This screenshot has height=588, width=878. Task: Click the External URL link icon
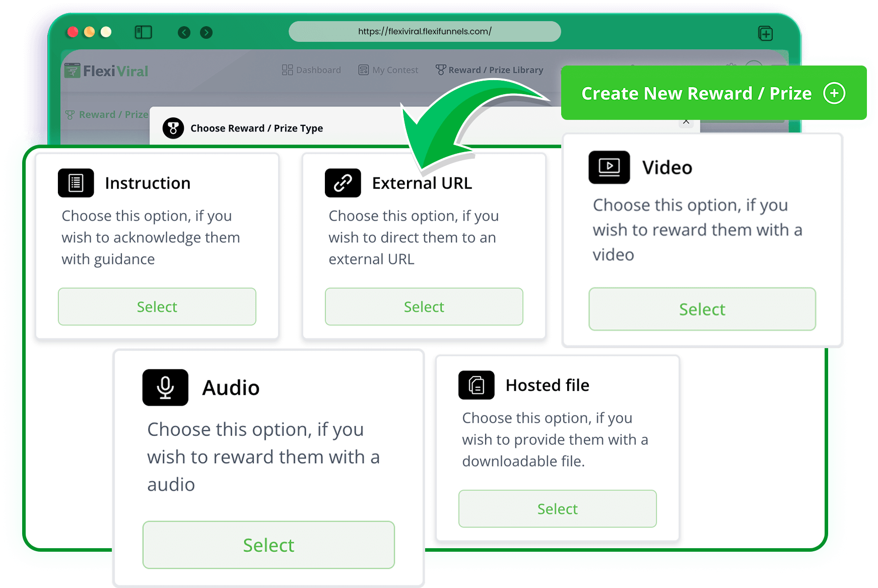click(x=343, y=183)
